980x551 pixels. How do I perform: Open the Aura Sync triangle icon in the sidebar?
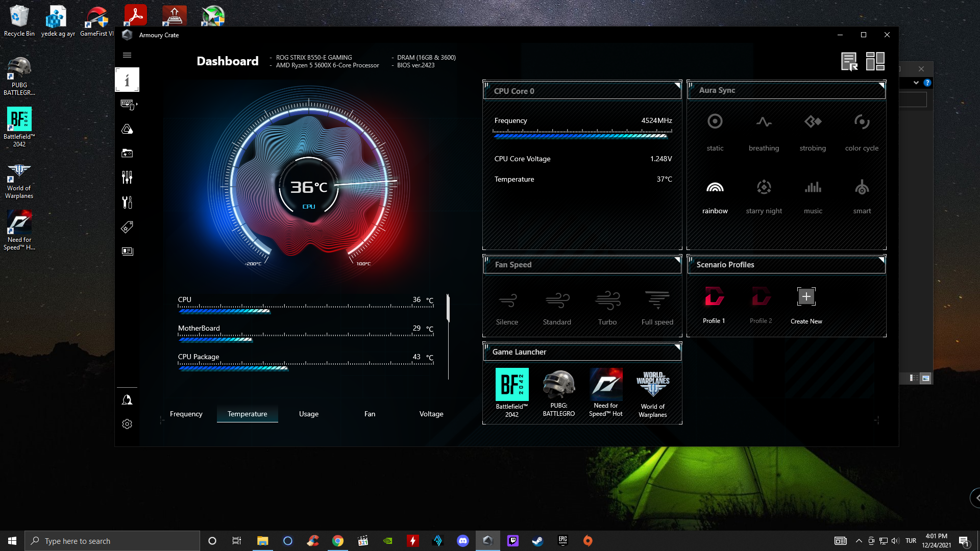pos(127,129)
